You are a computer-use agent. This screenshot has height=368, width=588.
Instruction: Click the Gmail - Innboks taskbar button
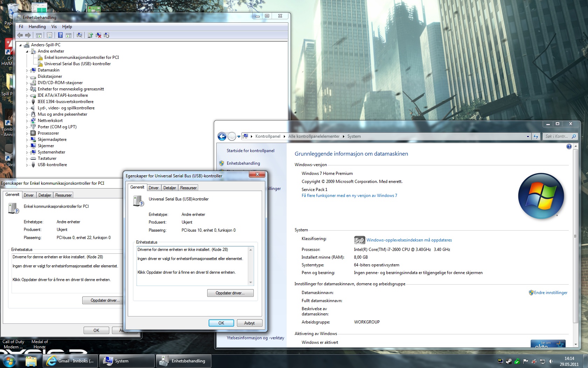[70, 361]
